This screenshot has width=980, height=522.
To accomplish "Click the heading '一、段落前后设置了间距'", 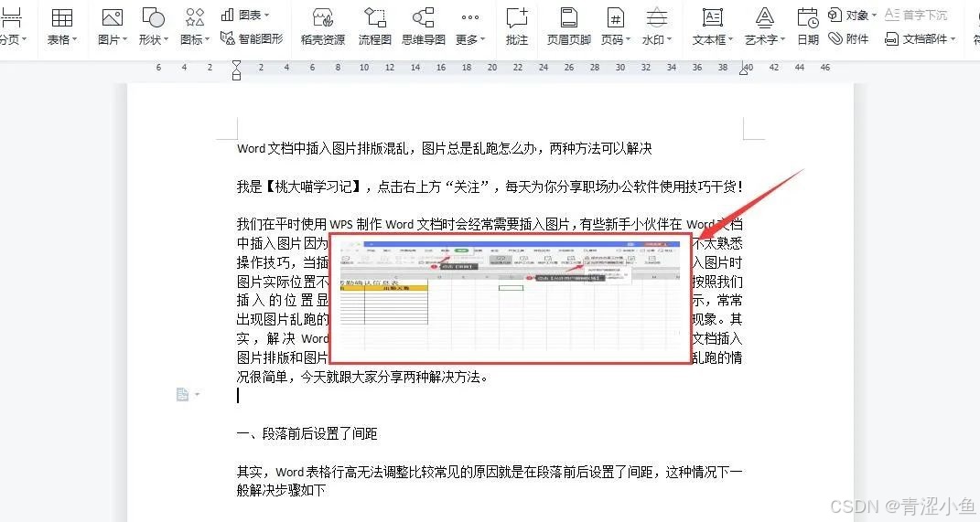I will [307, 433].
